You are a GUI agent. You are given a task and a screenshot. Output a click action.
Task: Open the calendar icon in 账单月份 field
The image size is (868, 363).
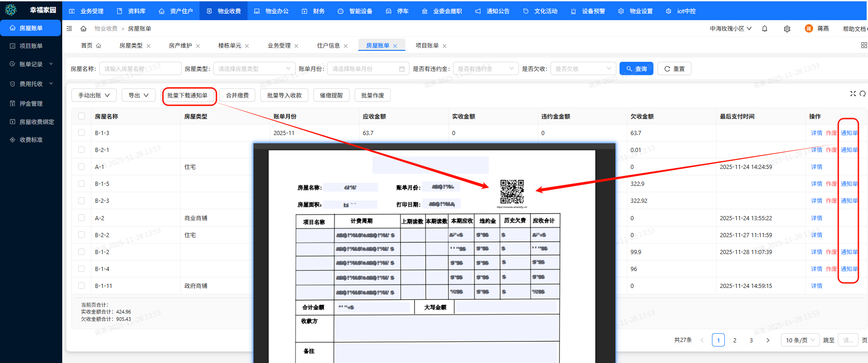402,69
